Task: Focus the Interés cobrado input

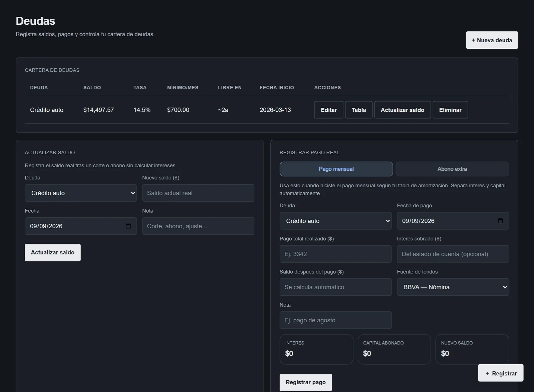Action: (x=453, y=254)
